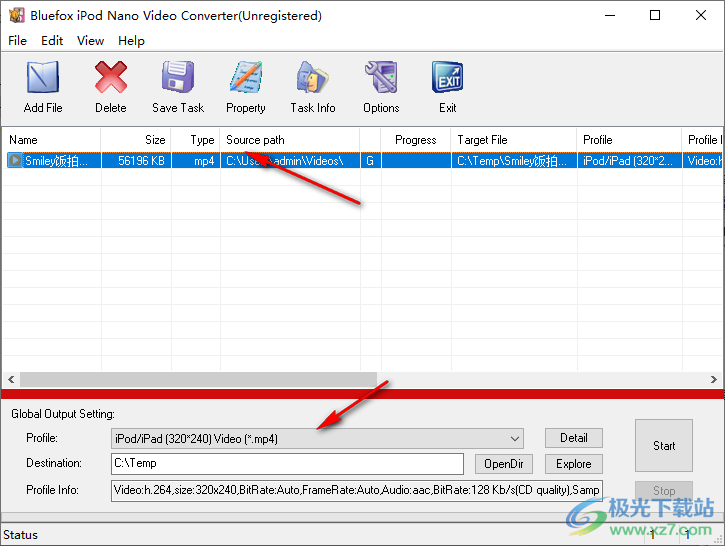Select the Smiley file name cell
725x546 pixels.
56,161
